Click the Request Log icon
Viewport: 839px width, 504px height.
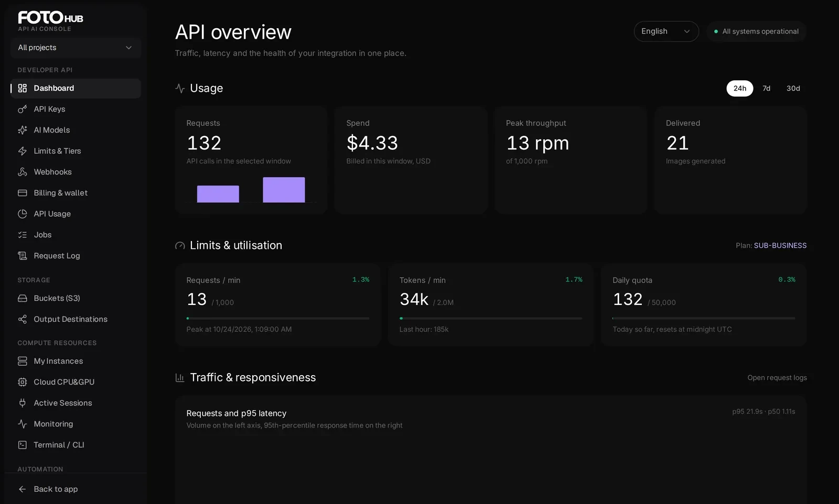pyautogui.click(x=23, y=256)
